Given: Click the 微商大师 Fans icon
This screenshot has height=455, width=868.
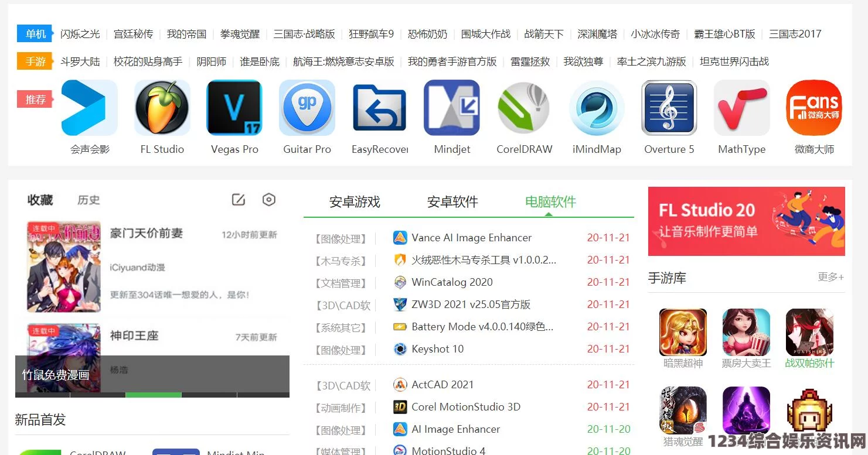Looking at the screenshot, I should coord(814,108).
